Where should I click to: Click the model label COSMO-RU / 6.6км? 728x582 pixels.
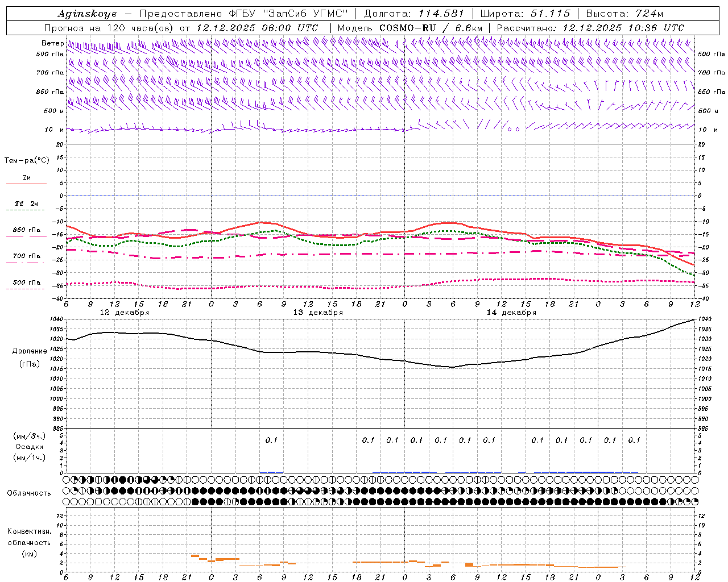coord(431,28)
